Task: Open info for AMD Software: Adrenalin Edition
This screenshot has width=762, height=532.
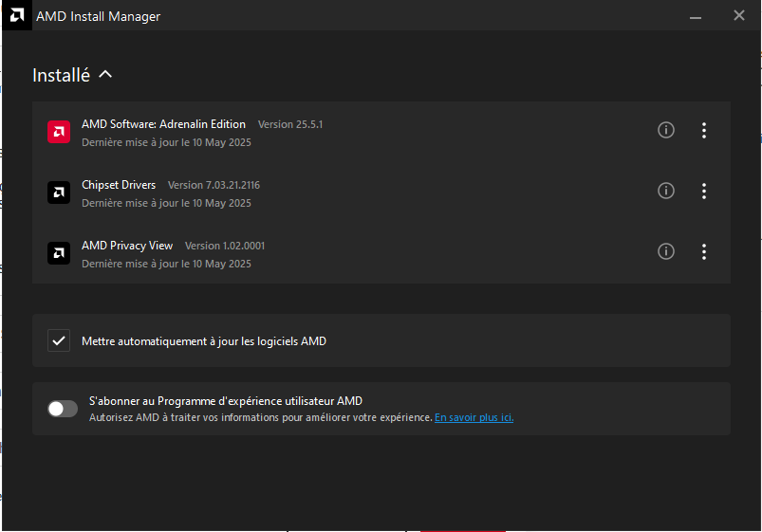Action: 666,130
